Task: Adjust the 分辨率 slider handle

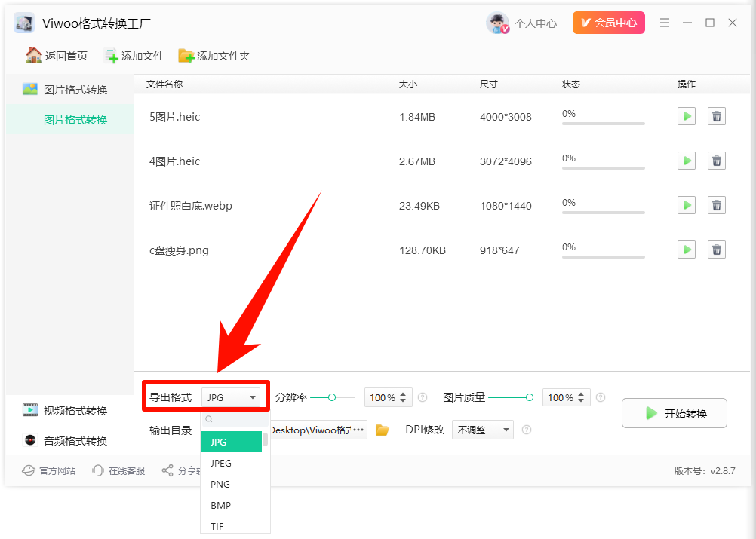Action: pos(332,397)
